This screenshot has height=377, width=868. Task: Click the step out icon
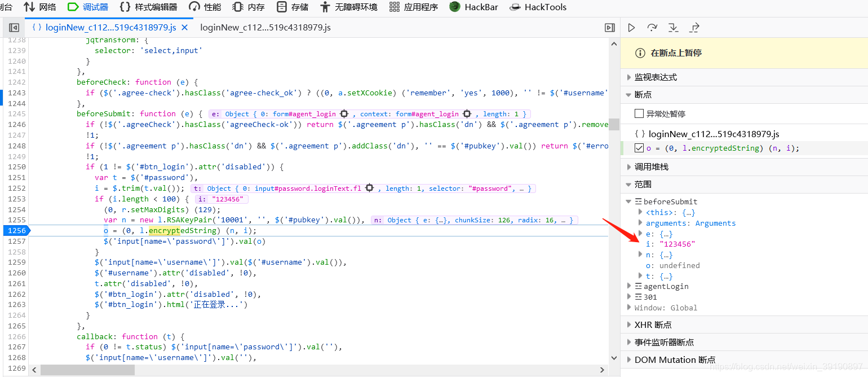694,28
